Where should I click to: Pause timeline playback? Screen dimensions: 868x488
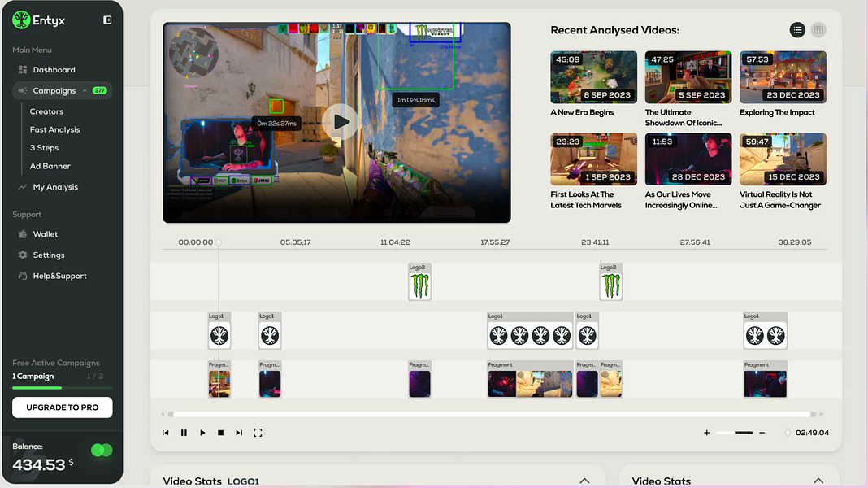coord(184,433)
